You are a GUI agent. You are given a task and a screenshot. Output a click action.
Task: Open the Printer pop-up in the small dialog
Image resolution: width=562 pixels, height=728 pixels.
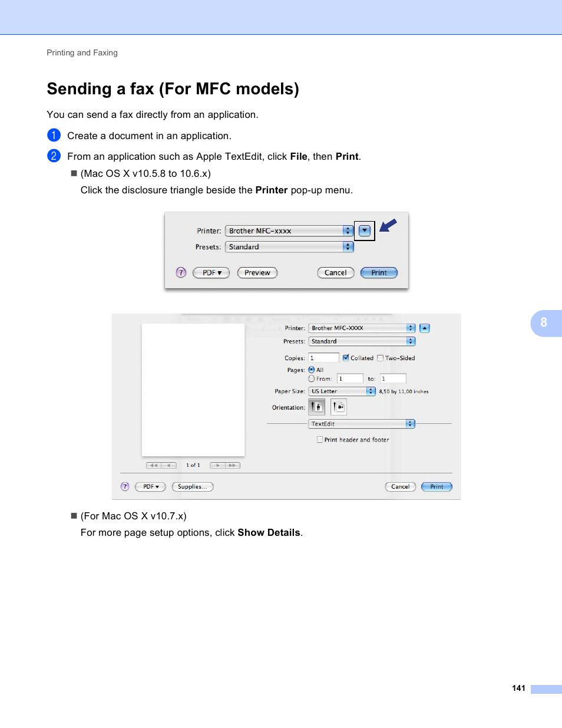click(289, 231)
